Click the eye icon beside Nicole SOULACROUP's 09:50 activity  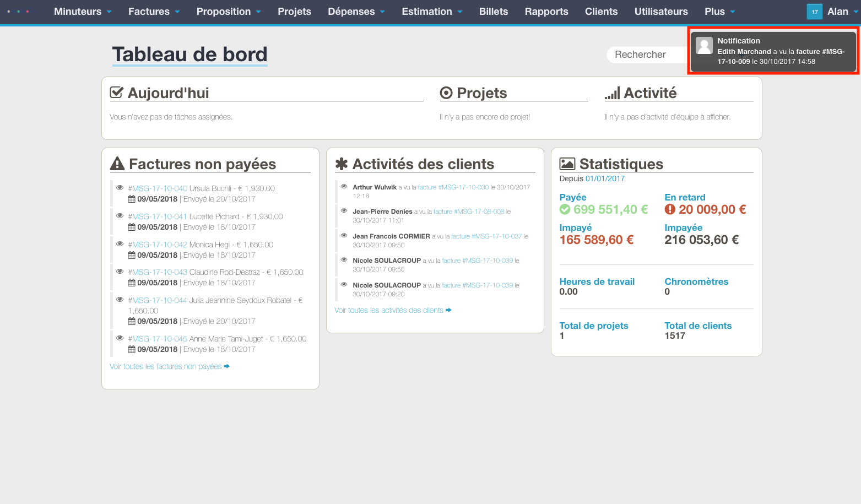click(x=344, y=260)
